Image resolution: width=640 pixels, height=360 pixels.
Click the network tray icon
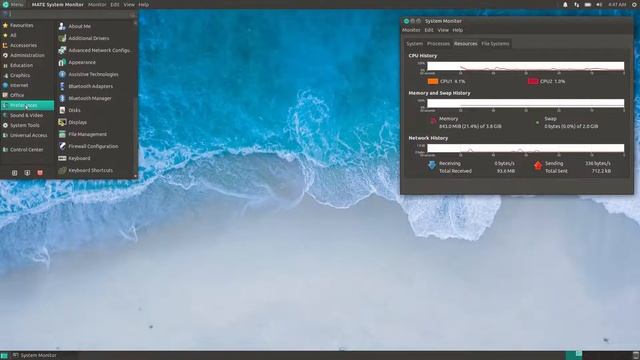coord(576,4)
